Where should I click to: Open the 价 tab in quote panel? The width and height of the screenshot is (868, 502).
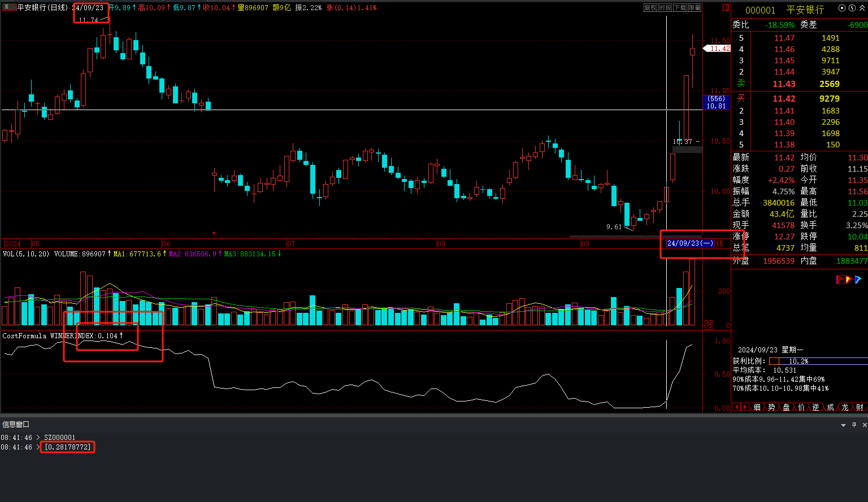(801, 407)
